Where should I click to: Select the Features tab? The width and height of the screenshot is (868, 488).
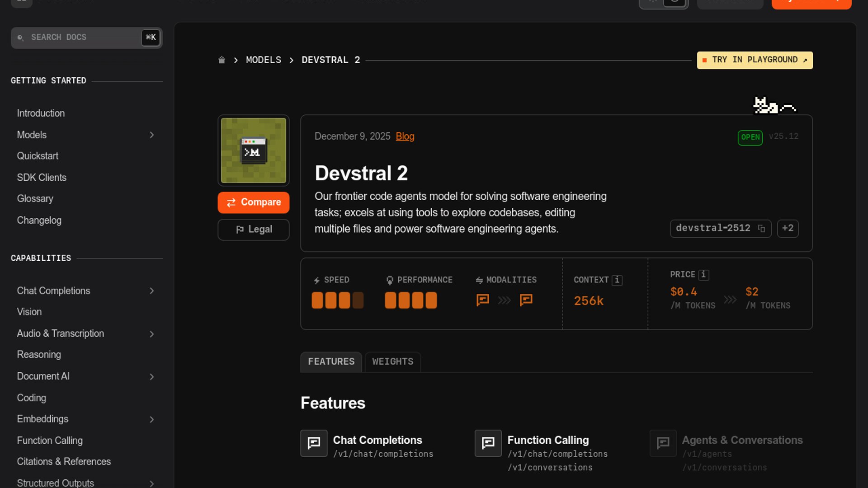pos(331,362)
